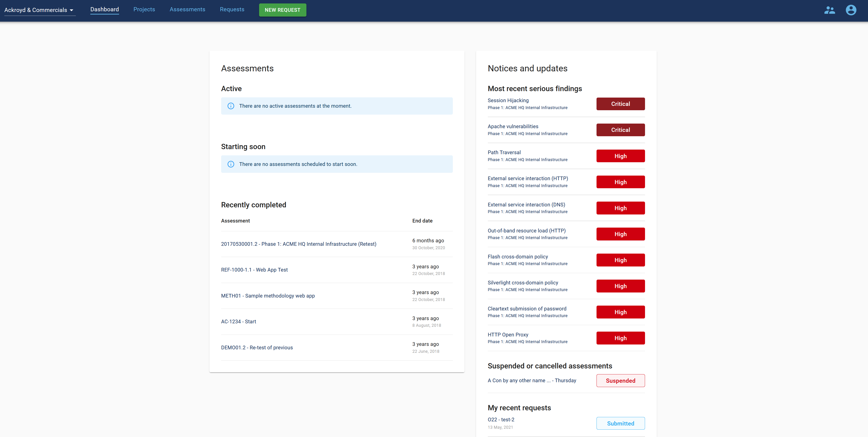Open the HTTP Open Proxy finding
Image resolution: width=868 pixels, height=437 pixels.
tap(508, 335)
